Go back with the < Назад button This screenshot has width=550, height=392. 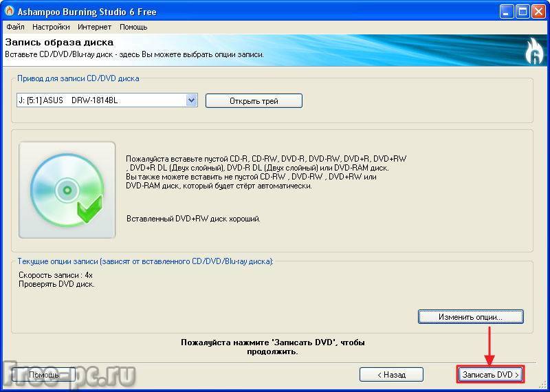391,374
